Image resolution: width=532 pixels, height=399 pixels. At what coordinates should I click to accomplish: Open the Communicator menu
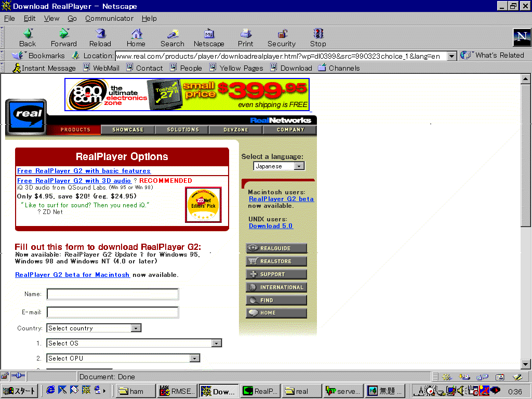point(109,18)
